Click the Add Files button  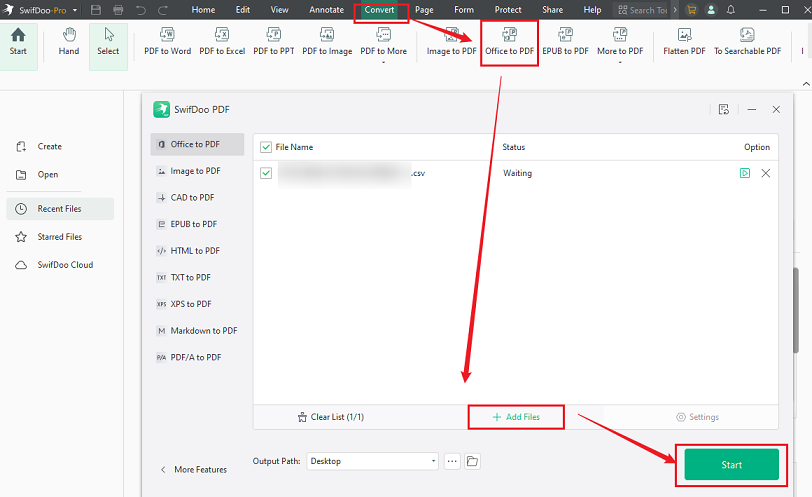click(x=516, y=417)
